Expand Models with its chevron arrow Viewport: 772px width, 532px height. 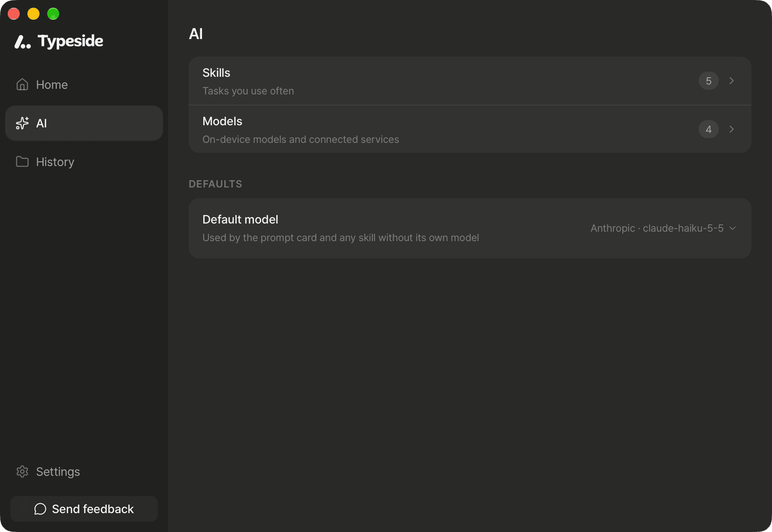point(732,129)
